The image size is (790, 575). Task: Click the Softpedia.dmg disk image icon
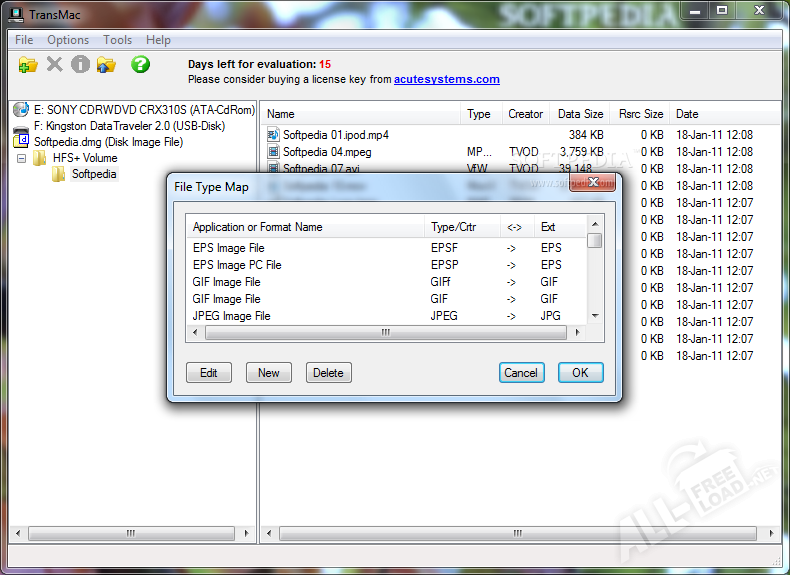(x=21, y=142)
